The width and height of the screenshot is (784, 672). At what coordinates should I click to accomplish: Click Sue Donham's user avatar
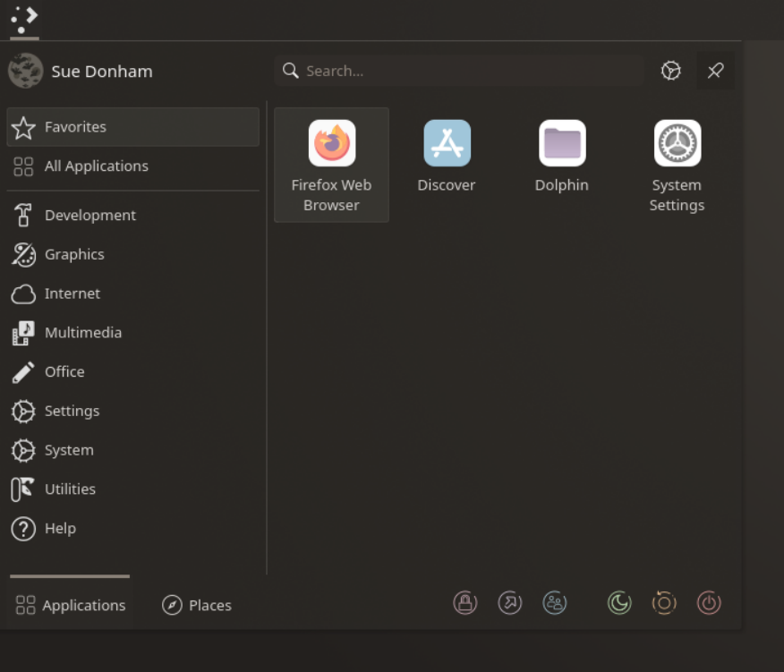click(25, 71)
